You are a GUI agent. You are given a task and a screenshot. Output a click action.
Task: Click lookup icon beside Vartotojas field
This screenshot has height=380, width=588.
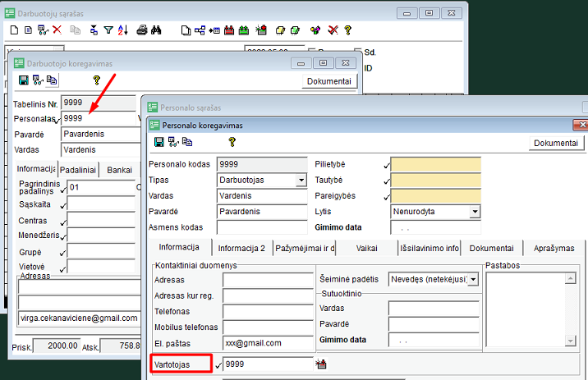[321, 364]
